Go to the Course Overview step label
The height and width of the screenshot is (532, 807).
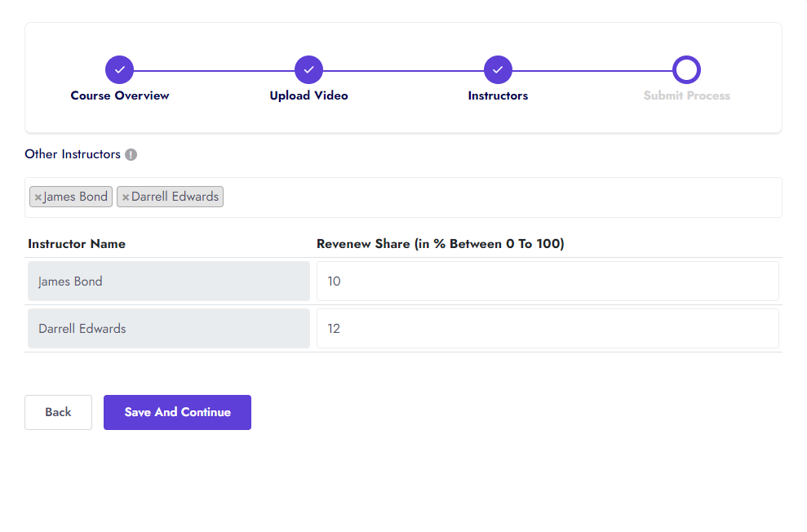120,95
